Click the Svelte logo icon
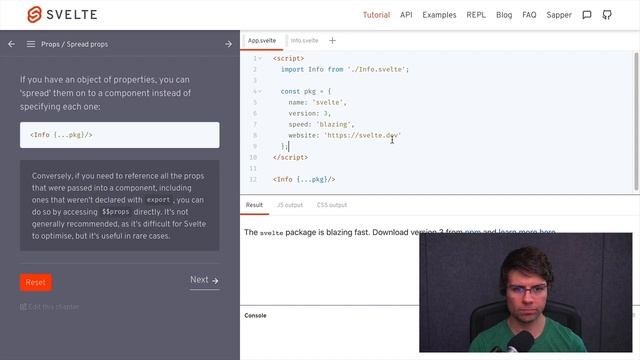 34,15
